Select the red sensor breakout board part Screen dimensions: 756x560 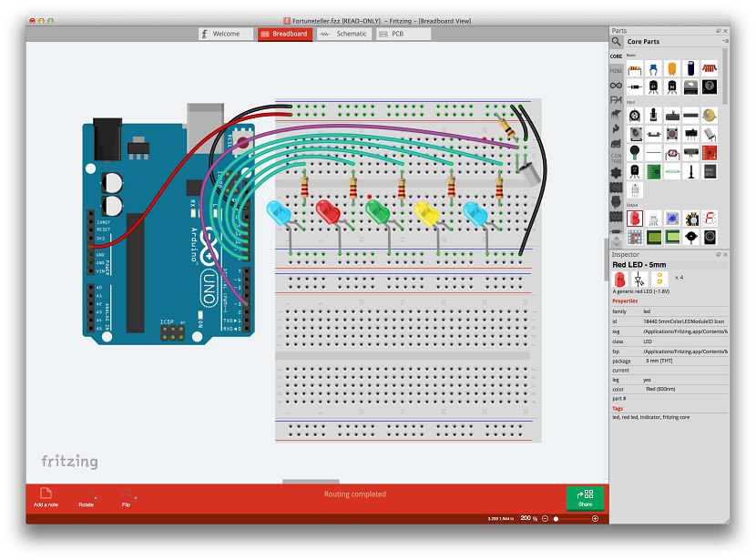710,153
